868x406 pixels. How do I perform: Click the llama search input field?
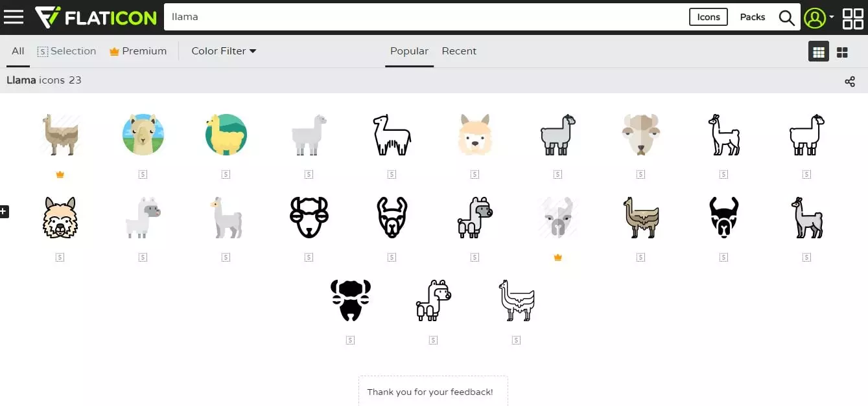[x=425, y=17]
